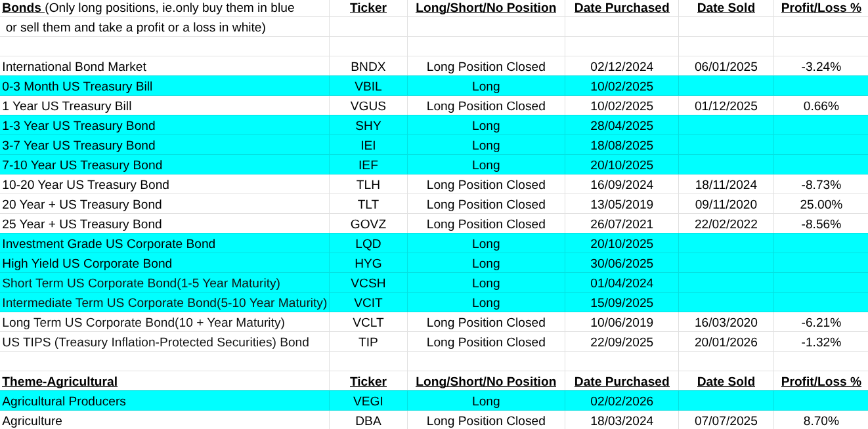This screenshot has height=429, width=868.
Task: Click the VCSH purchase date 01/04/2024
Action: [621, 283]
